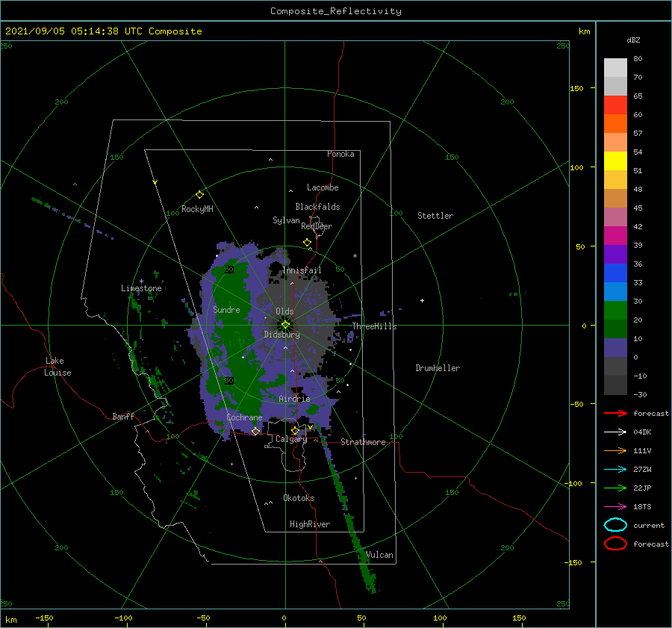Click the Lacombe label

[x=323, y=187]
